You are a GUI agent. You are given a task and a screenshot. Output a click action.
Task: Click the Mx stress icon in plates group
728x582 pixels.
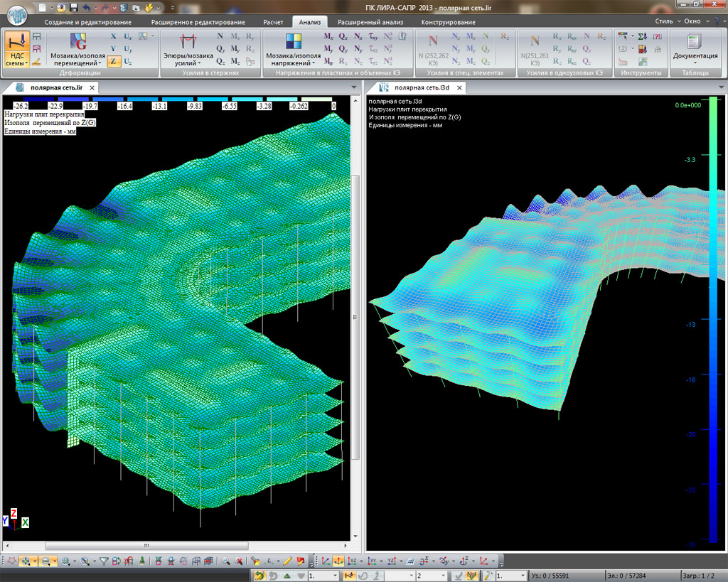click(328, 36)
